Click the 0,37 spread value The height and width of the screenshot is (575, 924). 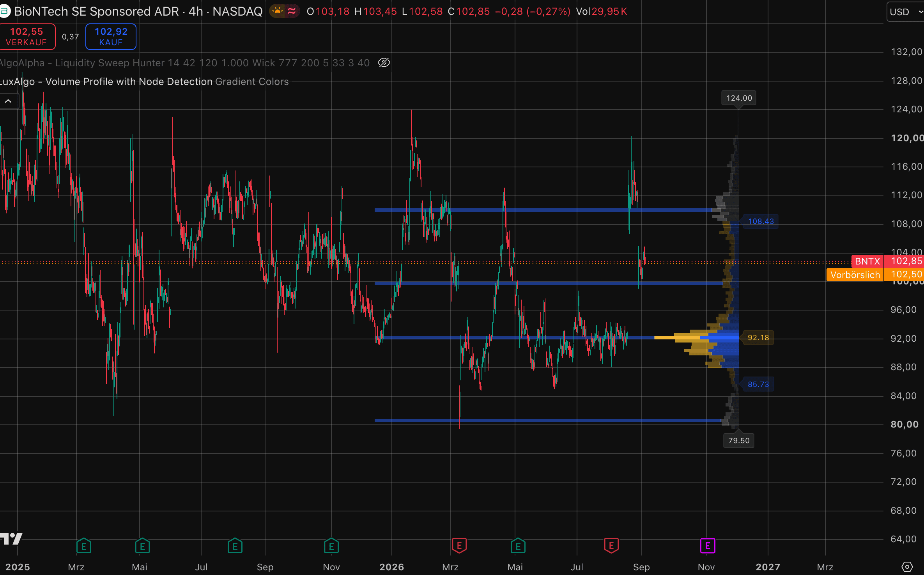(70, 37)
